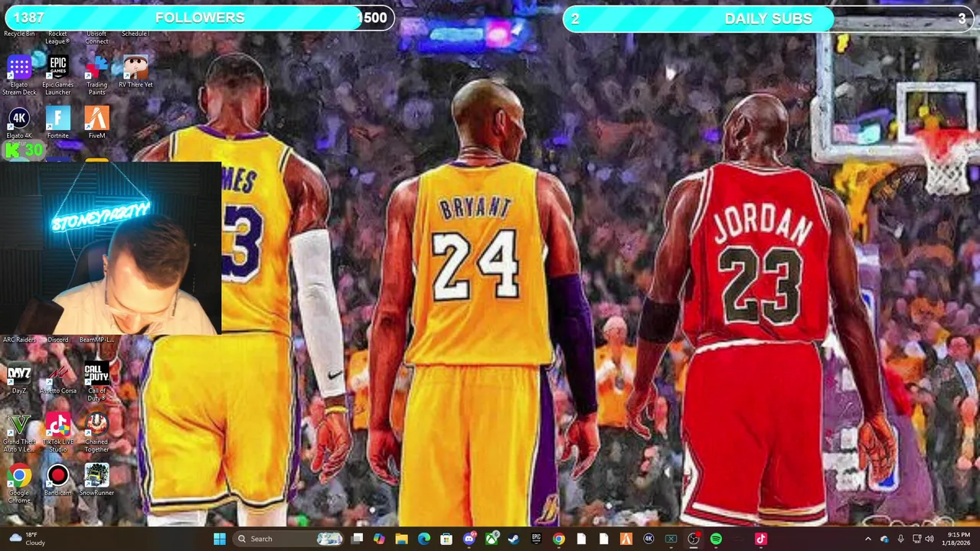Click the DAILY SUBS goal progress bar
Image resolution: width=980 pixels, height=551 pixels.
769,18
